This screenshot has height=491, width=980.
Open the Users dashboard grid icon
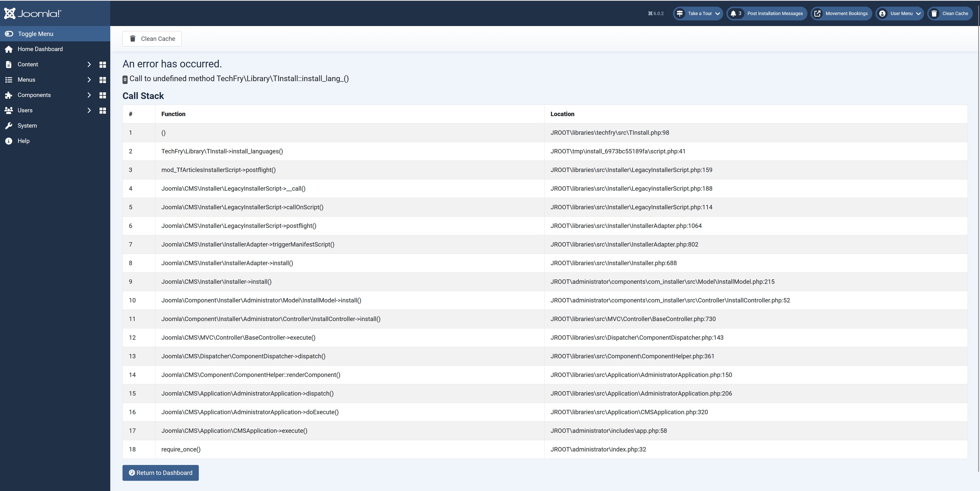pos(102,110)
